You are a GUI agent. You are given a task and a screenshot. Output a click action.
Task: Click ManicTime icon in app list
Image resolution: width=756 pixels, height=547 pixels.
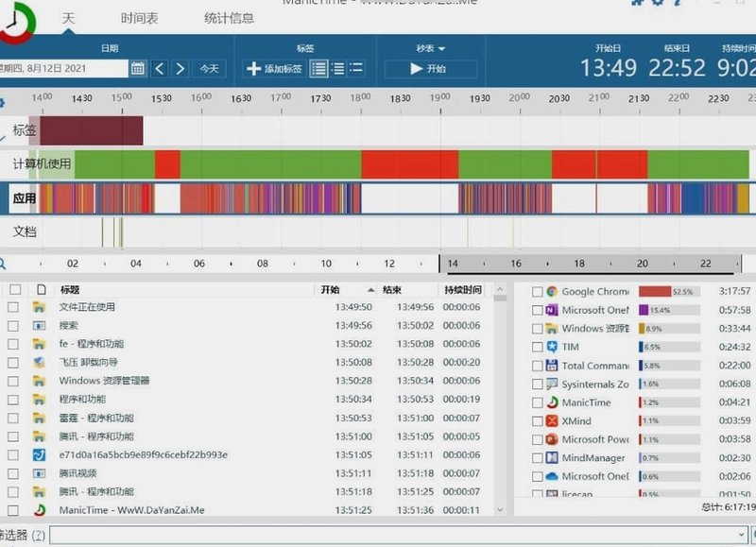click(552, 402)
